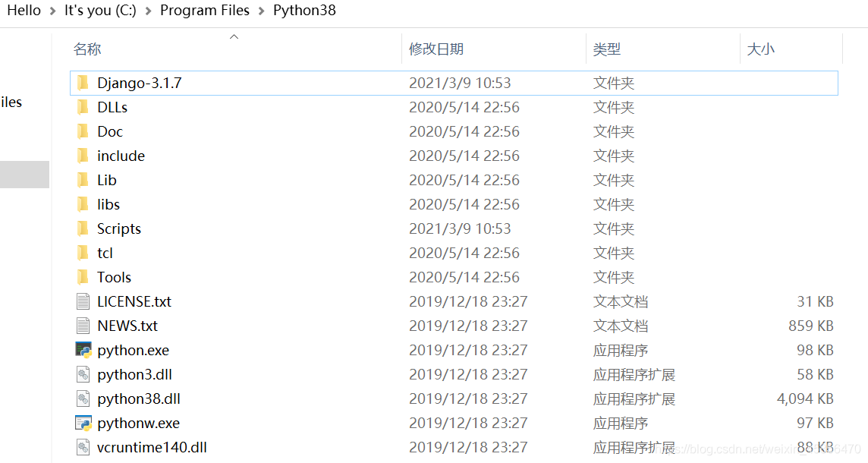Click Python38 breadcrumb segment
This screenshot has width=868, height=463.
304,11
